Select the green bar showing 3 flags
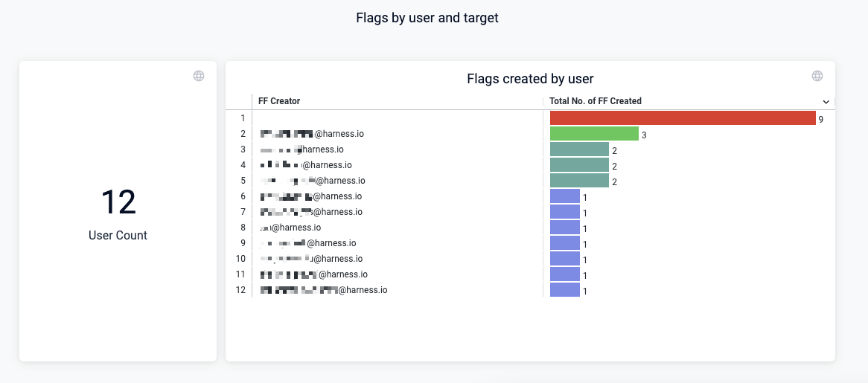Viewport: 868px width, 383px height. click(594, 134)
